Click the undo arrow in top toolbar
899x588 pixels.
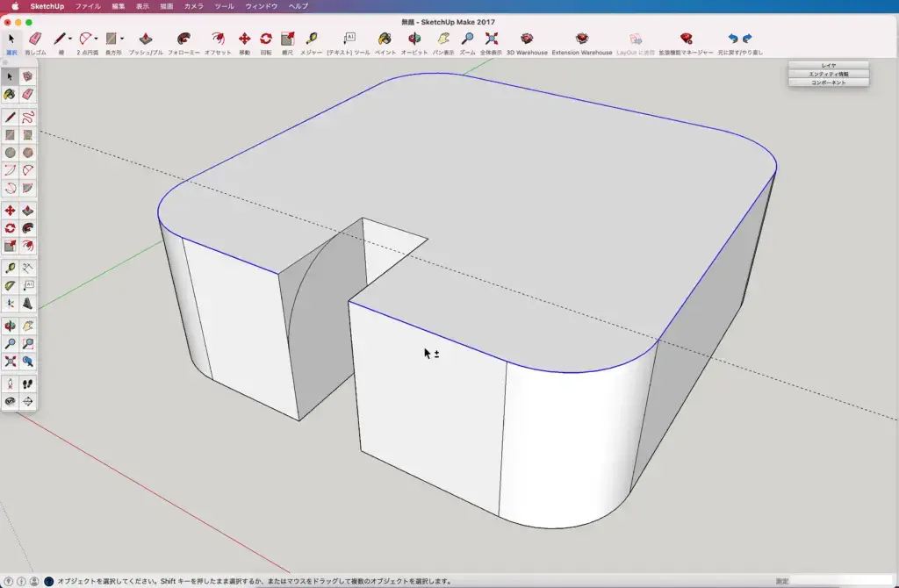click(x=733, y=39)
